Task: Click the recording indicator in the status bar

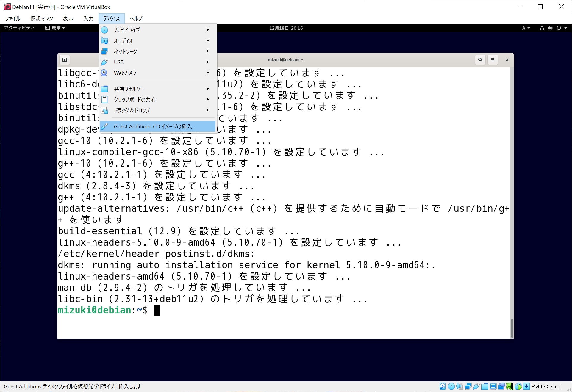Action: click(501, 386)
